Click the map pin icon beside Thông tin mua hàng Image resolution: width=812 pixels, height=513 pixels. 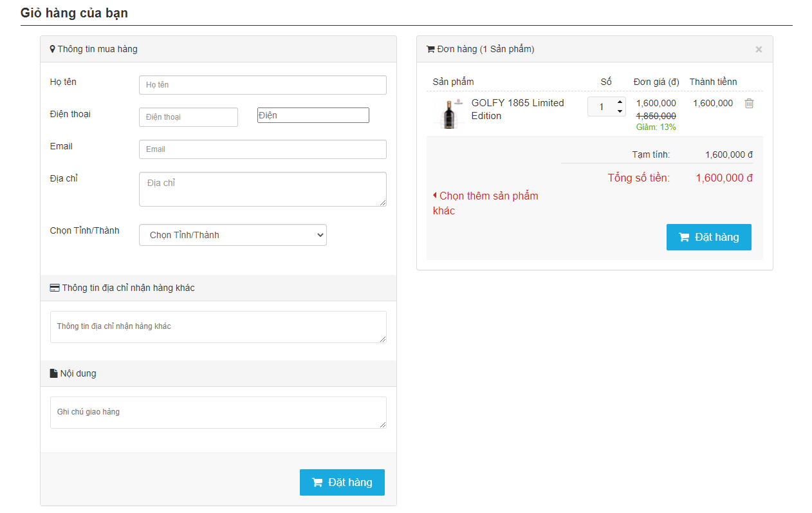click(x=53, y=49)
